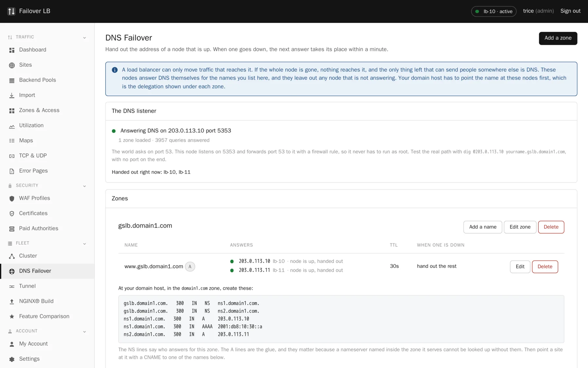Collapse the Fleet section chevron
The width and height of the screenshot is (588, 368).
pyautogui.click(x=85, y=244)
